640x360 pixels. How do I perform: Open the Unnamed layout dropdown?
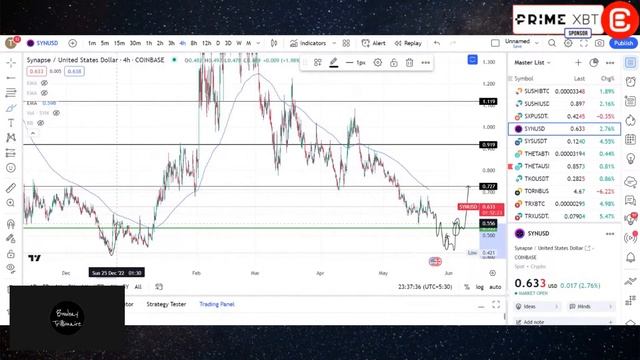click(x=522, y=43)
